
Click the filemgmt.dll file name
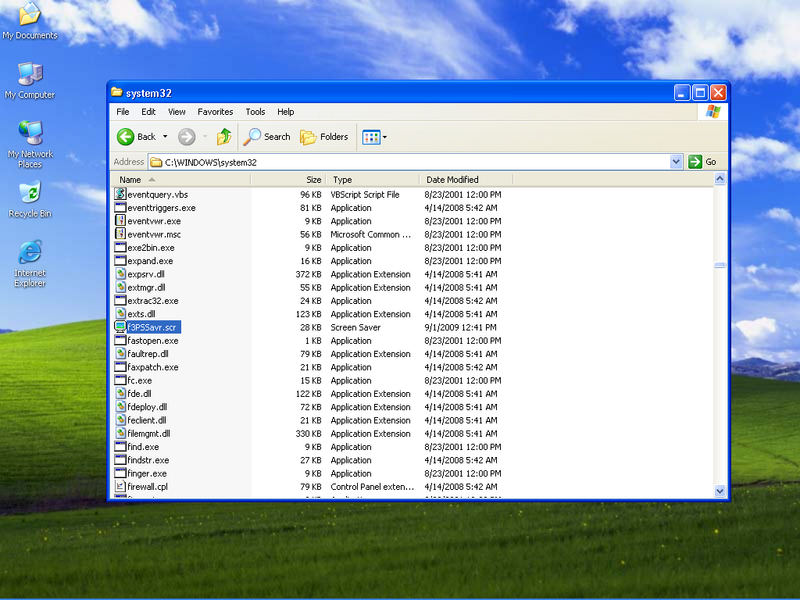[148, 433]
